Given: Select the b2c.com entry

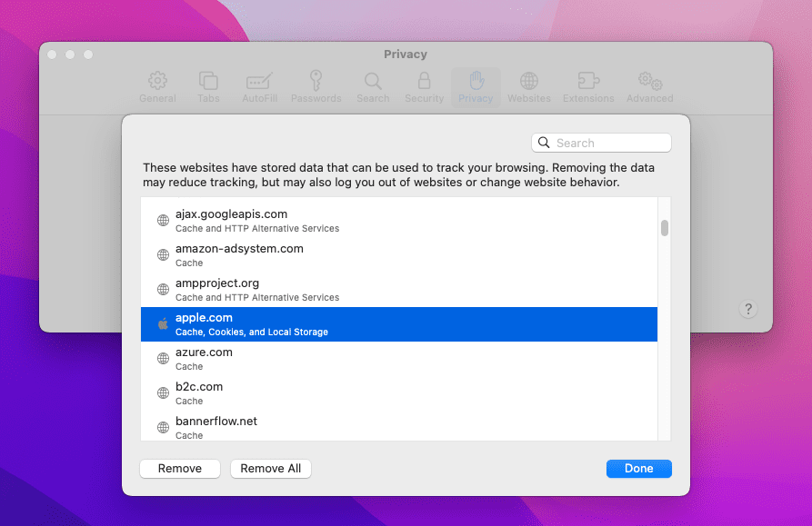Looking at the screenshot, I should click(x=399, y=393).
